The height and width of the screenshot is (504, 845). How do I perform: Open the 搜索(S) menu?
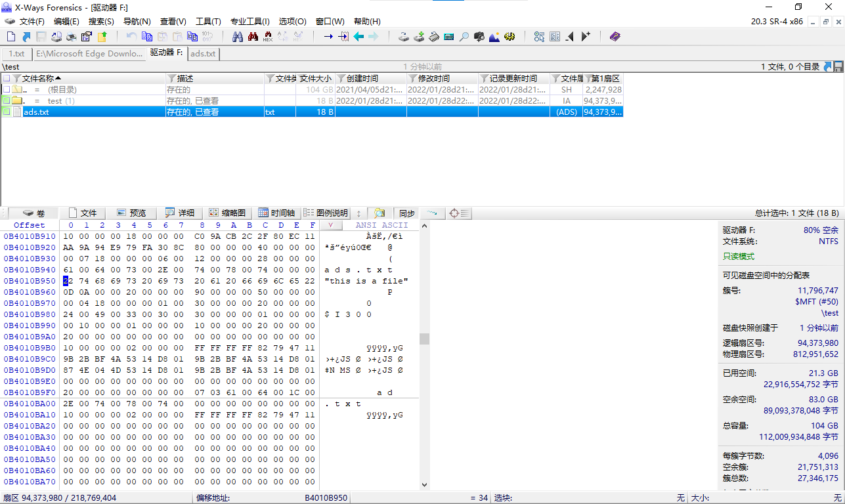pos(101,22)
